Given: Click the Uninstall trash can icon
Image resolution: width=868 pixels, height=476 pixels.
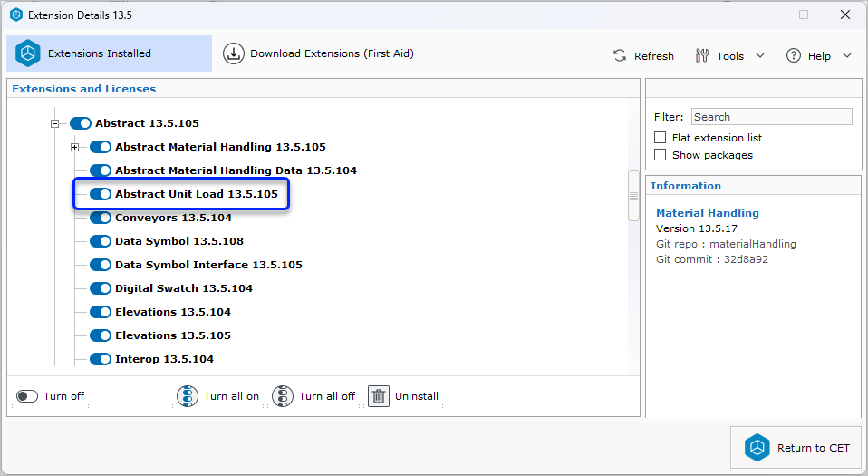Looking at the screenshot, I should [x=379, y=396].
